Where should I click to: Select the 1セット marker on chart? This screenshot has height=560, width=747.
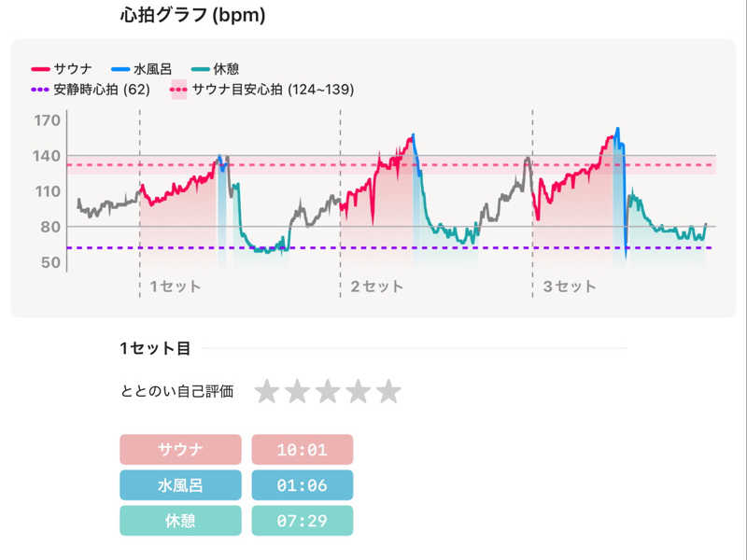click(175, 287)
